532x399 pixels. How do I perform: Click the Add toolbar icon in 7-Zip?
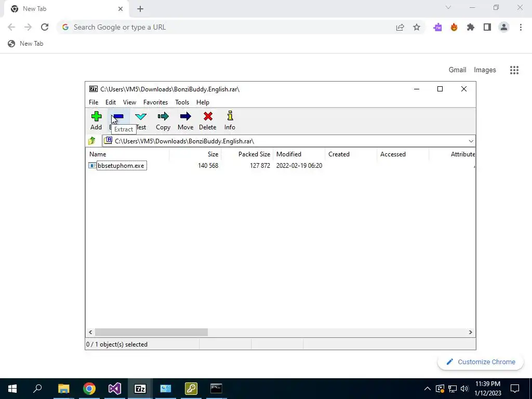(96, 121)
